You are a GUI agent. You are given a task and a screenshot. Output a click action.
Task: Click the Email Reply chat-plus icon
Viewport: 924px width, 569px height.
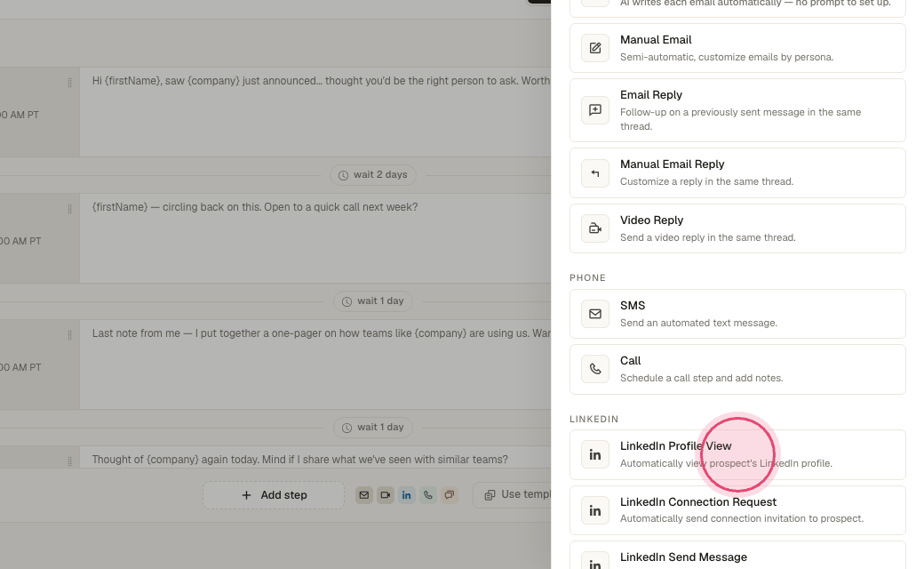(595, 110)
